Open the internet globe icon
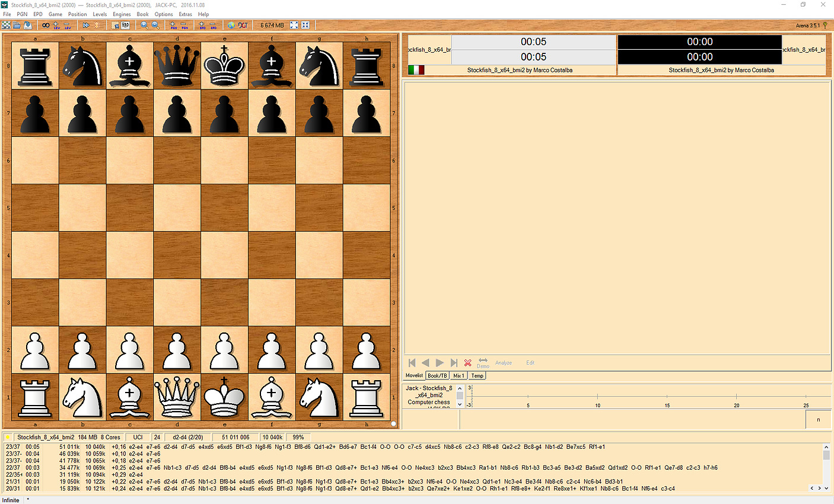 [x=231, y=25]
